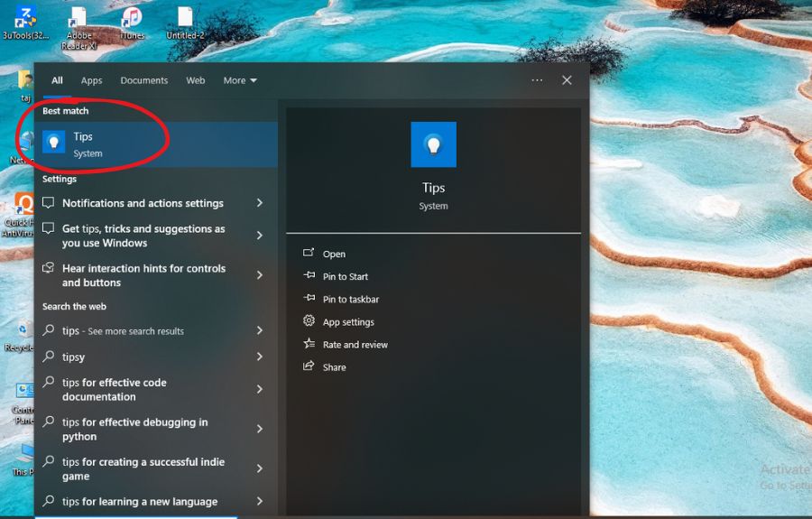Click the Share label for Tips
This screenshot has width=812, height=519.
pyautogui.click(x=334, y=367)
